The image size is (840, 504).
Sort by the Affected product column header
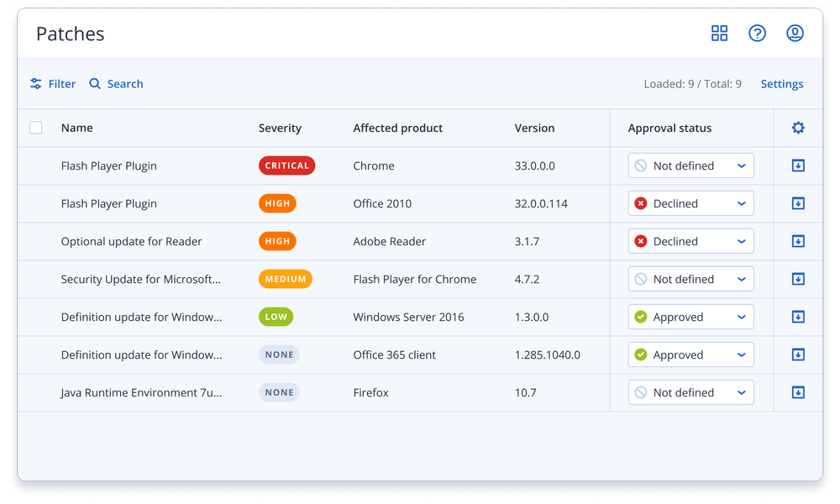click(x=397, y=128)
